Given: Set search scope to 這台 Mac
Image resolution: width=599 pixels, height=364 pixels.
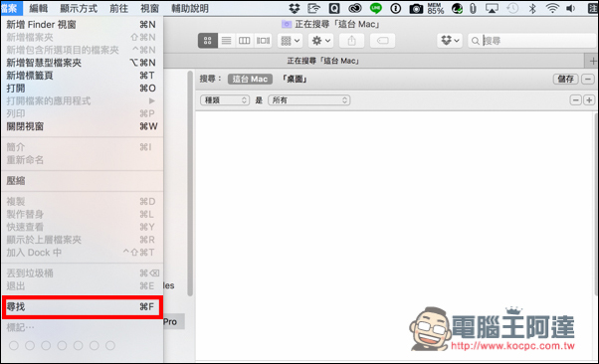Looking at the screenshot, I should click(x=250, y=79).
